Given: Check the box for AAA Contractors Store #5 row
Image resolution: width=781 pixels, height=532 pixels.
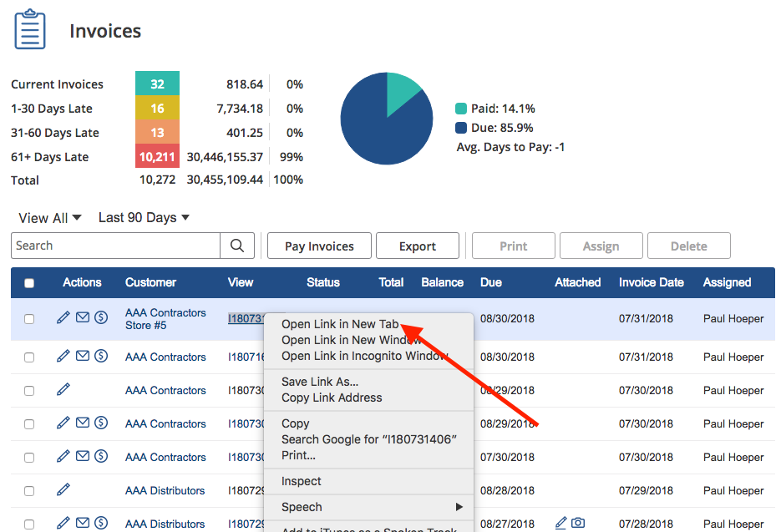Looking at the screenshot, I should point(29,319).
